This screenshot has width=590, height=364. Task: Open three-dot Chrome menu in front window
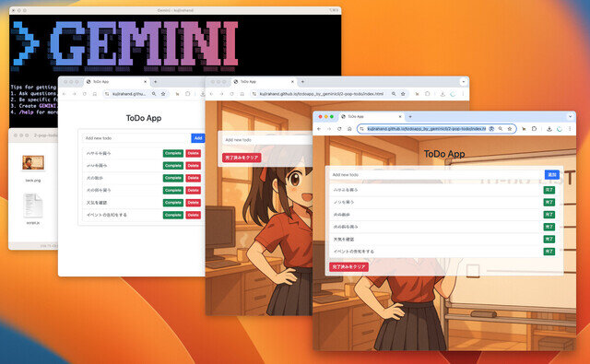(570, 129)
